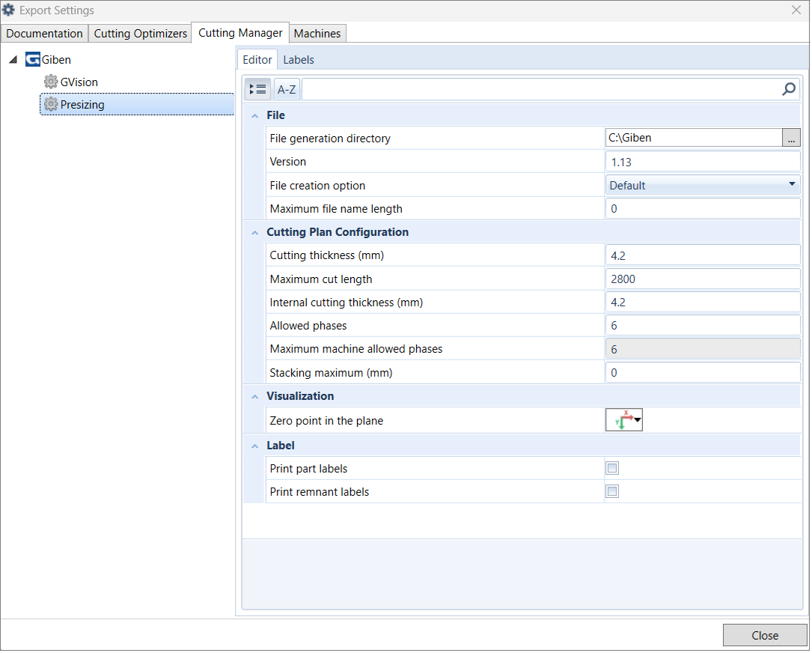Viewport: 812px width, 653px height.
Task: Collapse the Giben tree node
Action: click(13, 60)
